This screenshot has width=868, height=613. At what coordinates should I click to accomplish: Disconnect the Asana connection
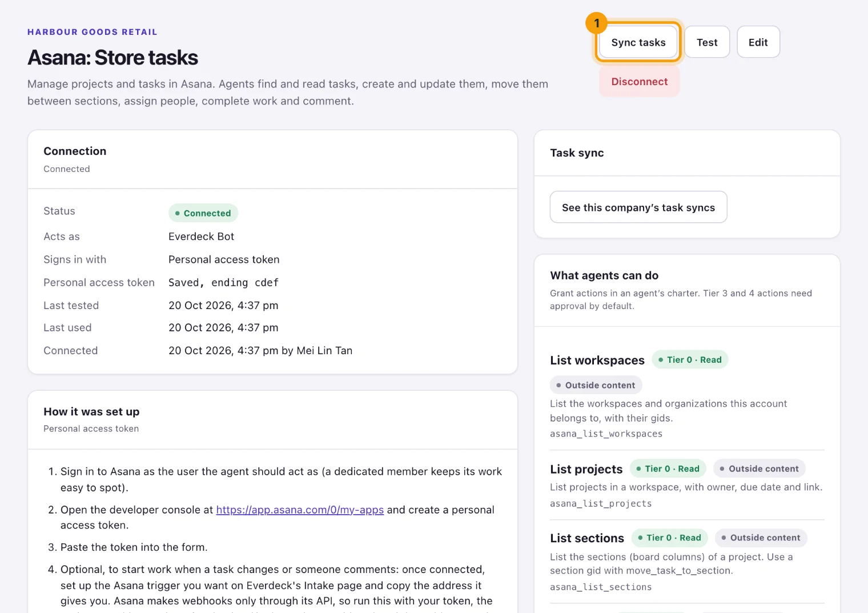click(640, 82)
